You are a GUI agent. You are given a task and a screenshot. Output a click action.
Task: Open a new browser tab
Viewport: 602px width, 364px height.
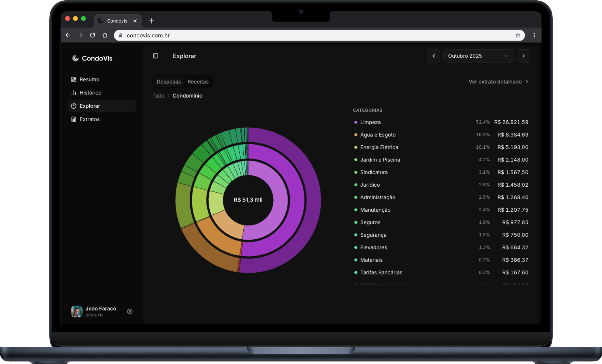pyautogui.click(x=151, y=21)
